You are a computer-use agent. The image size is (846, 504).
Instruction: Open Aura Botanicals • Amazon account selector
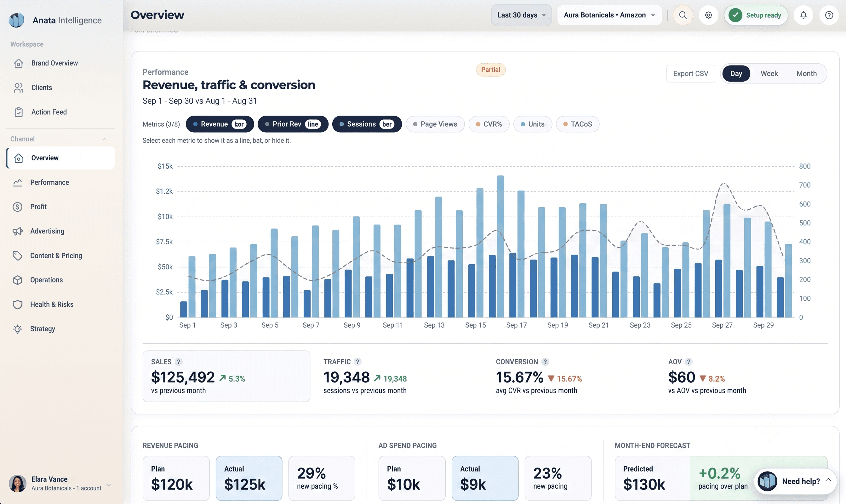coord(609,15)
